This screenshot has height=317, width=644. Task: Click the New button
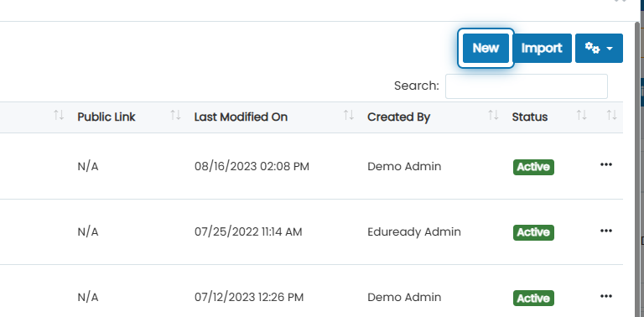point(486,48)
